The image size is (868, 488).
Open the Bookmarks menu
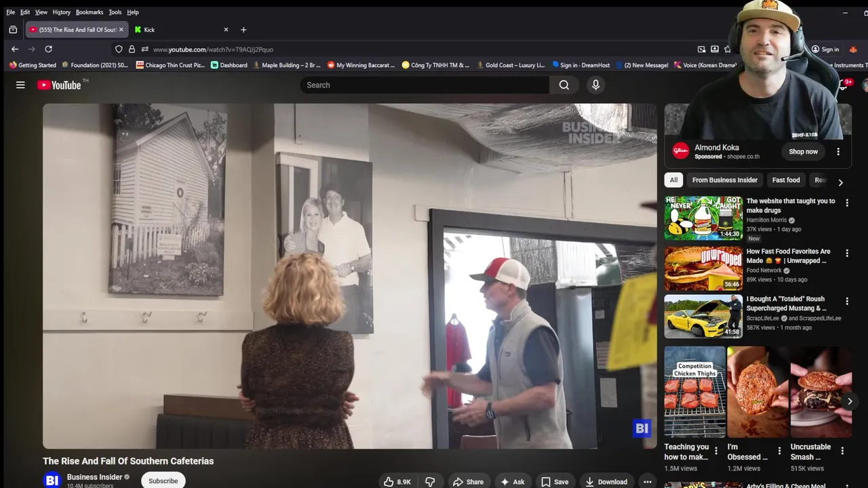click(90, 12)
